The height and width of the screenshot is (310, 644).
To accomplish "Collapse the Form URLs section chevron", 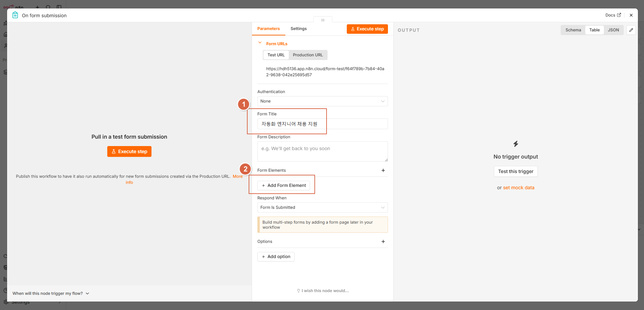I will pyautogui.click(x=260, y=43).
